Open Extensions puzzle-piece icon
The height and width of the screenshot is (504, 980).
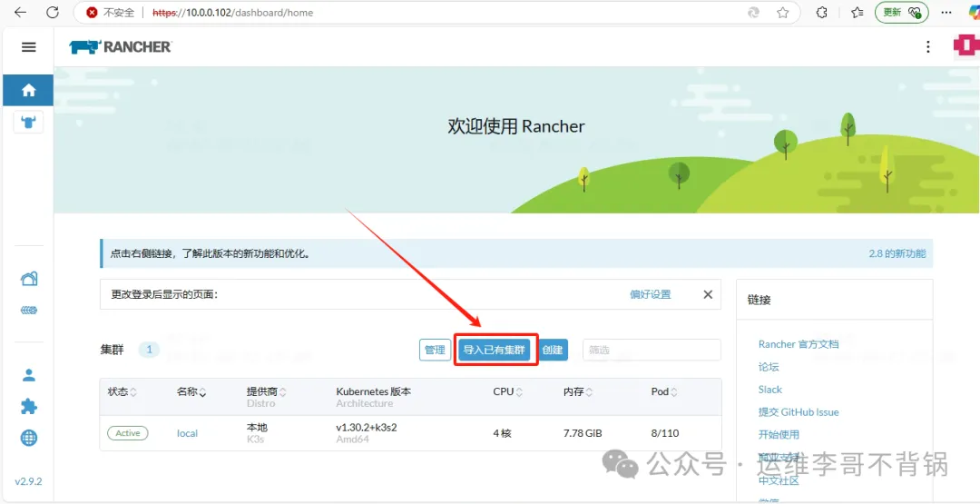click(x=29, y=407)
